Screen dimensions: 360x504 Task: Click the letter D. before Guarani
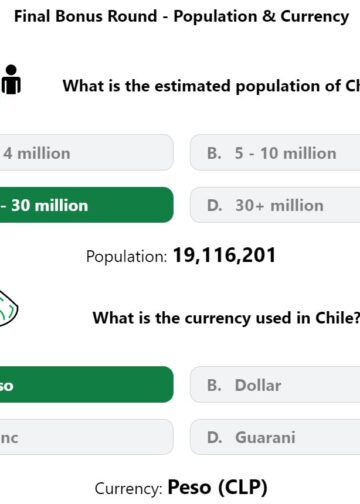[x=214, y=437]
